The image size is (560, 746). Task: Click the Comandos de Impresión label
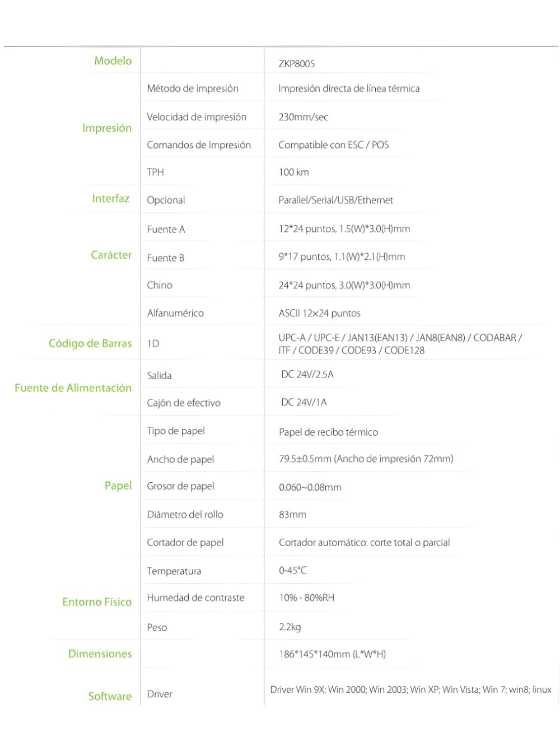198,145
